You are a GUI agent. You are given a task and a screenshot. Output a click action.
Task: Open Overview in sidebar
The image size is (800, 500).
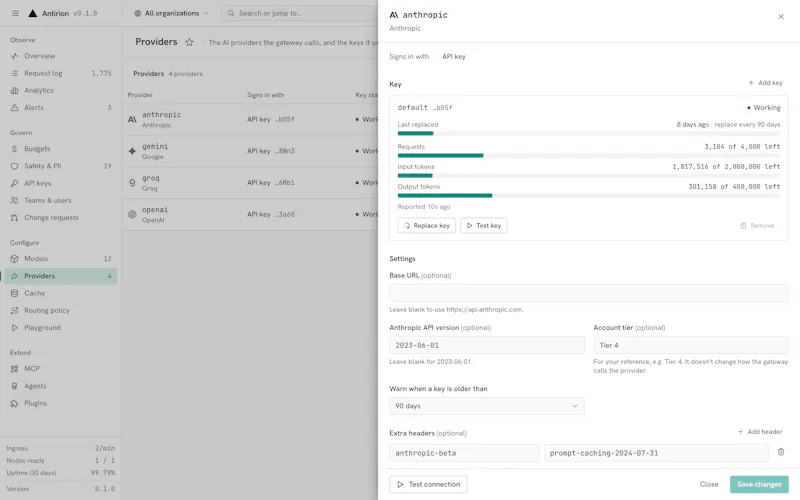coord(61,56)
